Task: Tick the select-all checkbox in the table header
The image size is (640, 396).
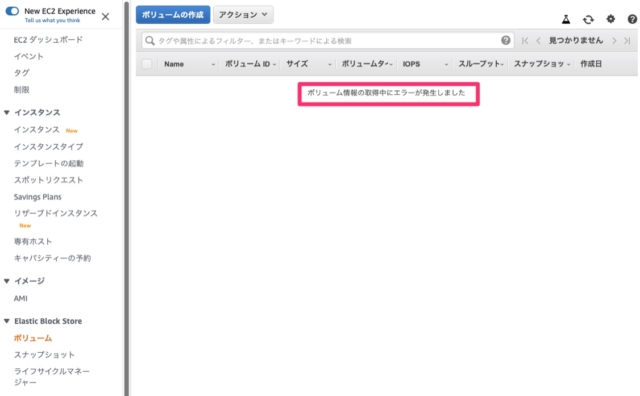Action: click(x=147, y=64)
